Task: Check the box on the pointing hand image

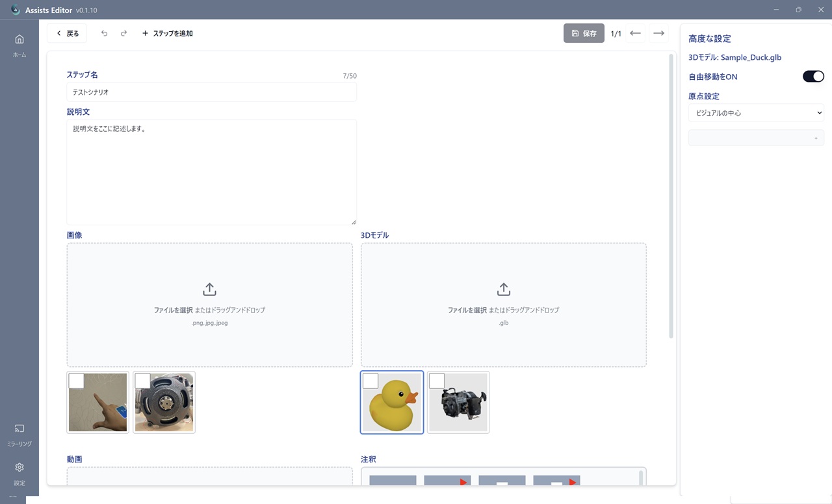Action: click(x=77, y=381)
